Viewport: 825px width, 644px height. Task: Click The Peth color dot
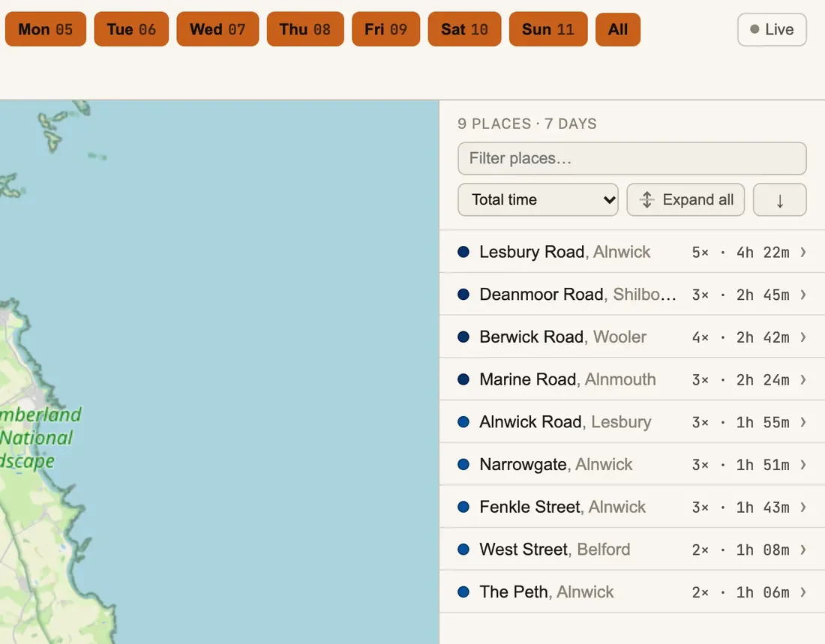pos(463,592)
